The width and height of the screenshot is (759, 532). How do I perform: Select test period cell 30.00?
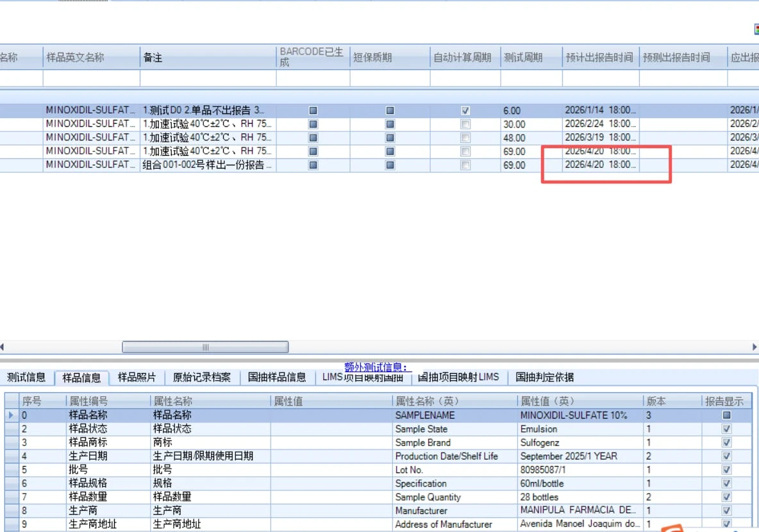(x=531, y=124)
